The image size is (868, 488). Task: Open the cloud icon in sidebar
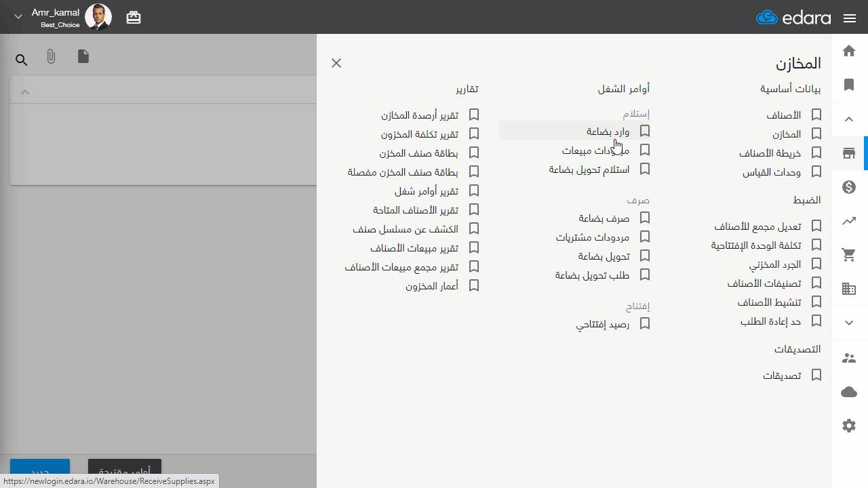[x=849, y=392]
